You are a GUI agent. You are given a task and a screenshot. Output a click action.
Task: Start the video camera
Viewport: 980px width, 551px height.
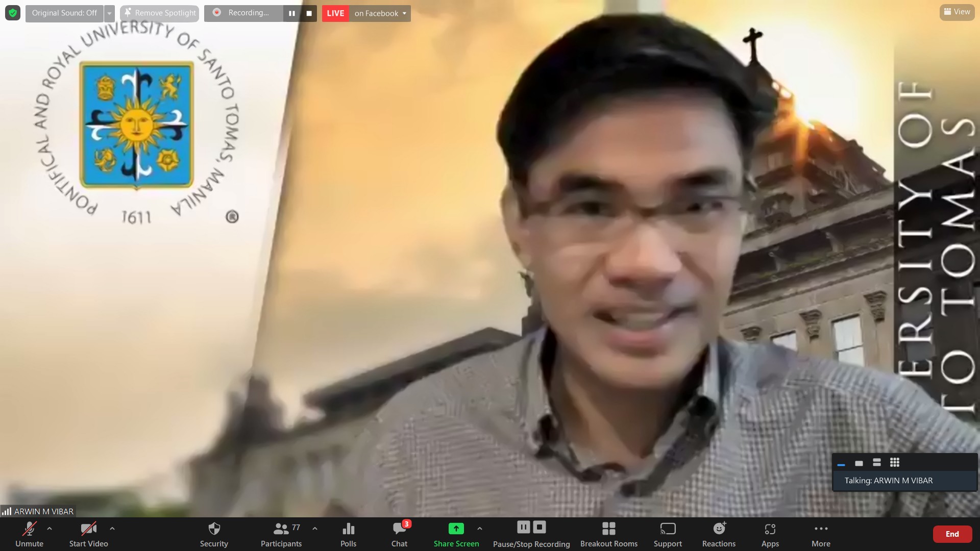pos(88,534)
